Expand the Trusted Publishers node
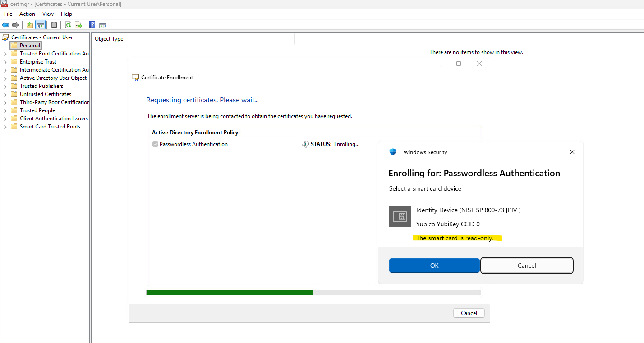644x343 pixels. tap(5, 87)
